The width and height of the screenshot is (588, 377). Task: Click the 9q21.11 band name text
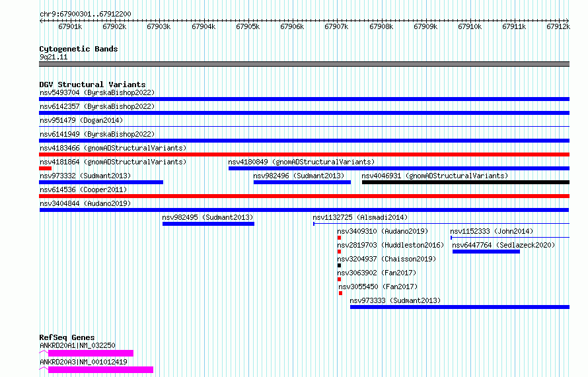54,57
